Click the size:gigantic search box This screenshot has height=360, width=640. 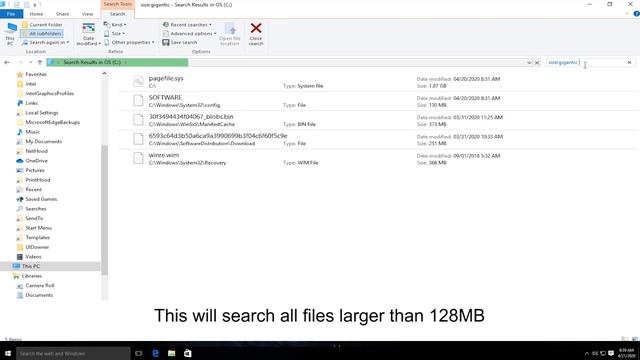pyautogui.click(x=585, y=62)
